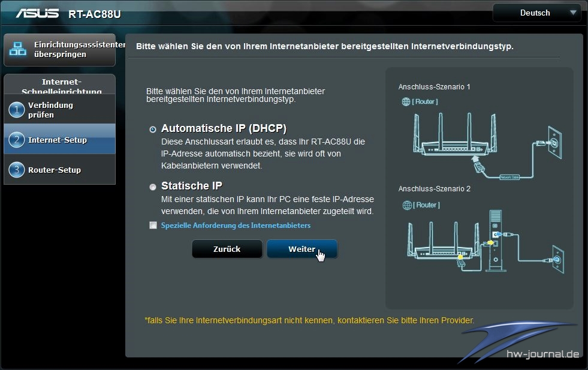
Task: Click the network icon beside Einrichtungsassistenten überspringen
Action: (x=17, y=49)
